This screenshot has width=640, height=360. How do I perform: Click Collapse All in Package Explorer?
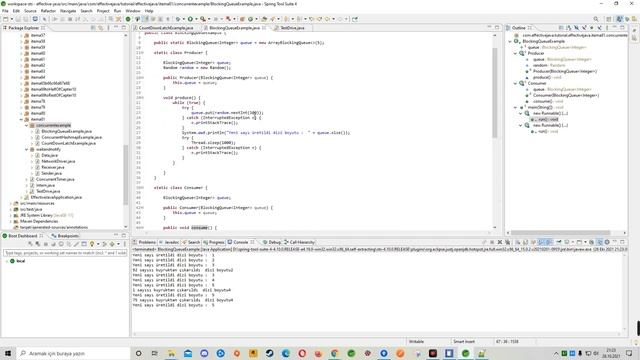[93, 28]
